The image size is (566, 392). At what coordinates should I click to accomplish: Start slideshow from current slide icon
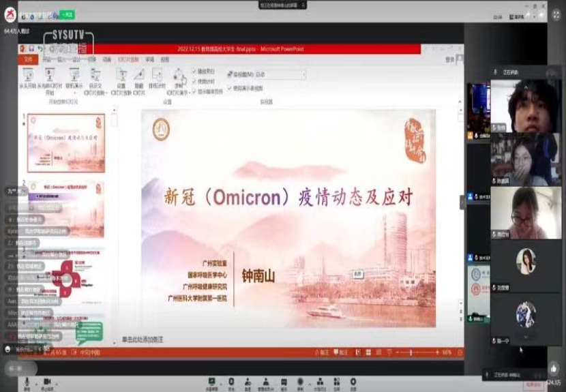pyautogui.click(x=50, y=74)
